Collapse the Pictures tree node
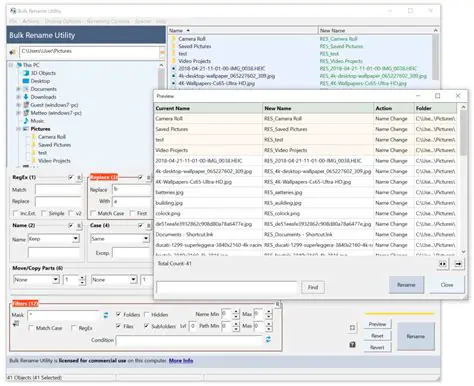 pyautogui.click(x=19, y=129)
